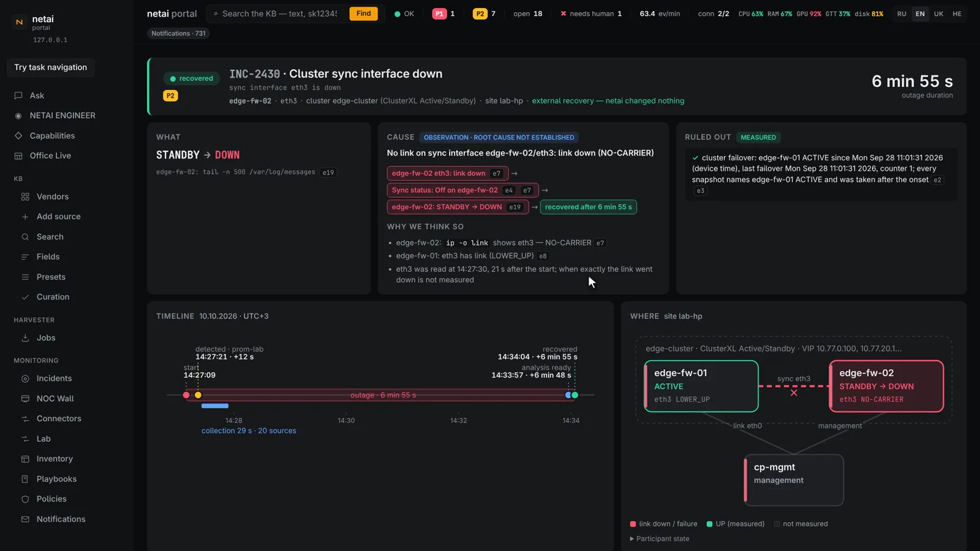This screenshot has height=551, width=980.
Task: Click Try task navigation button
Action: pos(51,67)
